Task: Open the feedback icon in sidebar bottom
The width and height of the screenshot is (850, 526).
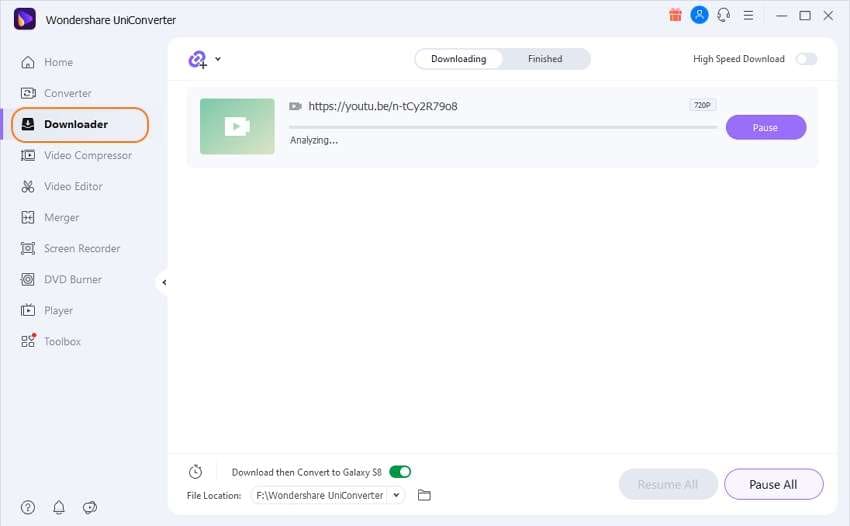Action: 90,508
